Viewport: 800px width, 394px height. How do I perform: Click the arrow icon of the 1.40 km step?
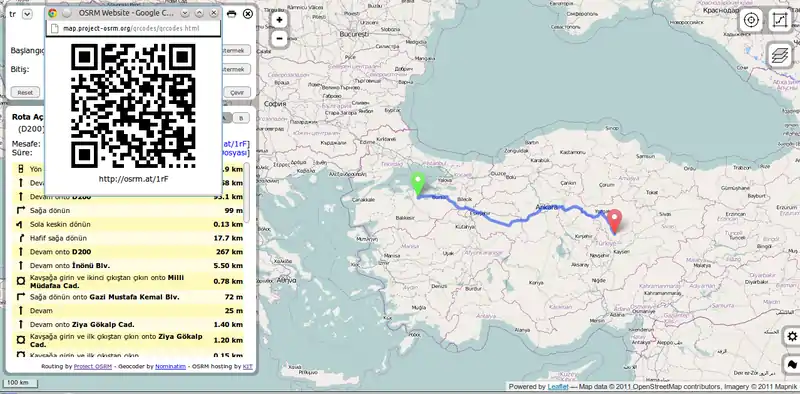[x=21, y=324]
